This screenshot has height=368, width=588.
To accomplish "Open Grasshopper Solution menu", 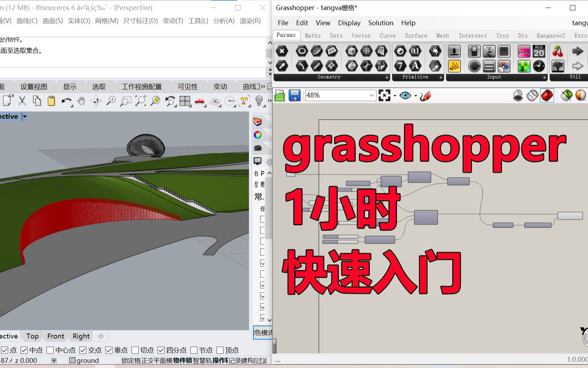I will (x=381, y=23).
